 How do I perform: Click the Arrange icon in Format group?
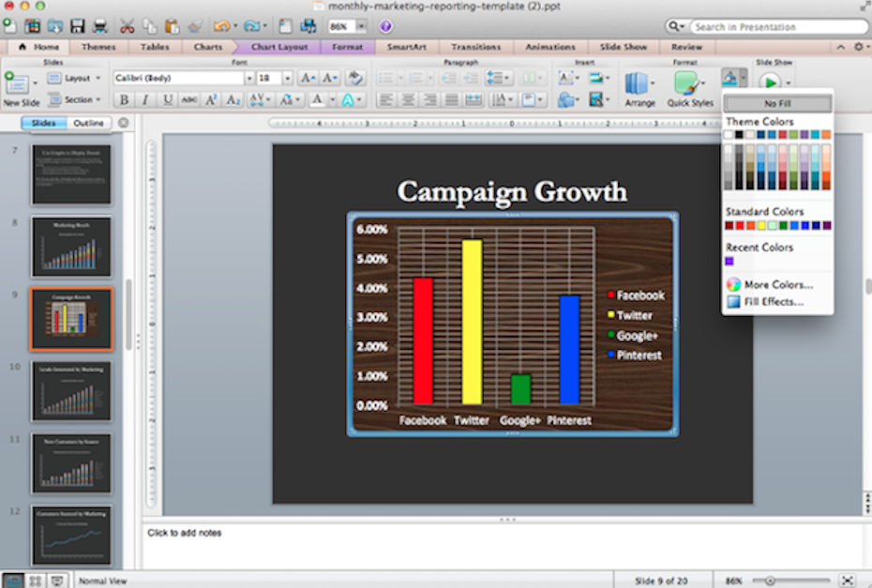[639, 87]
